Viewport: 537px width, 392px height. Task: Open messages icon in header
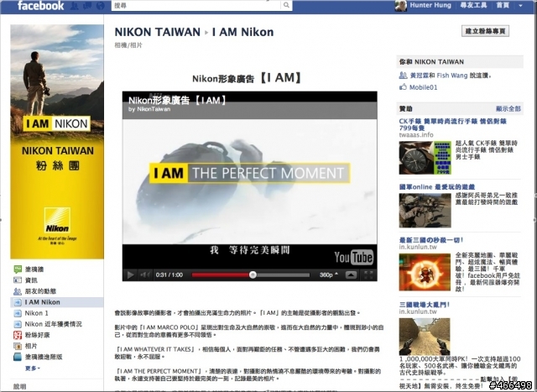click(x=87, y=6)
